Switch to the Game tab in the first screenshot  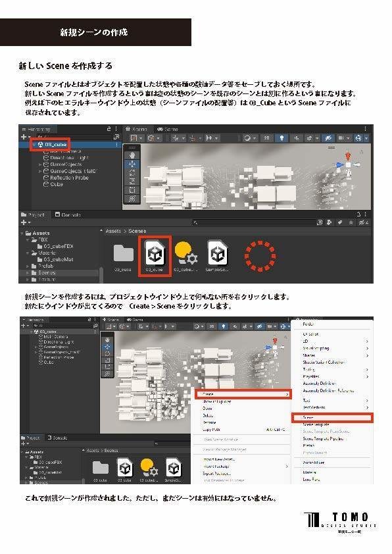[x=168, y=129]
